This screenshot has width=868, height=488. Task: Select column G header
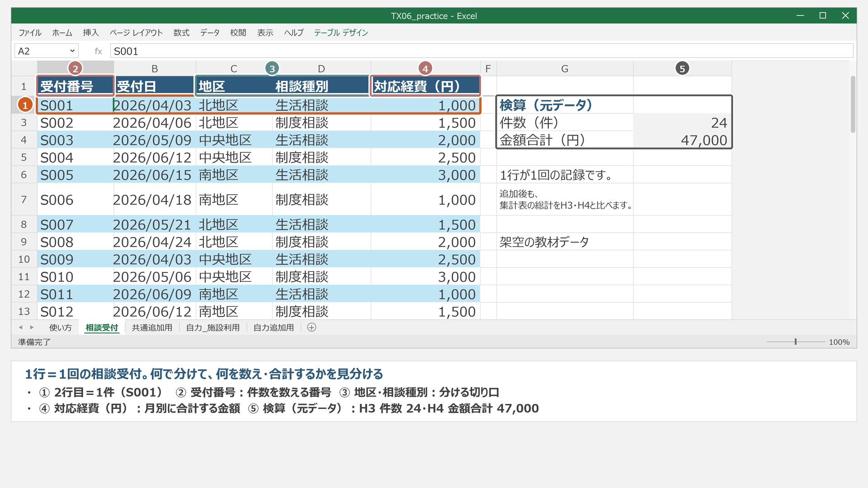point(565,69)
